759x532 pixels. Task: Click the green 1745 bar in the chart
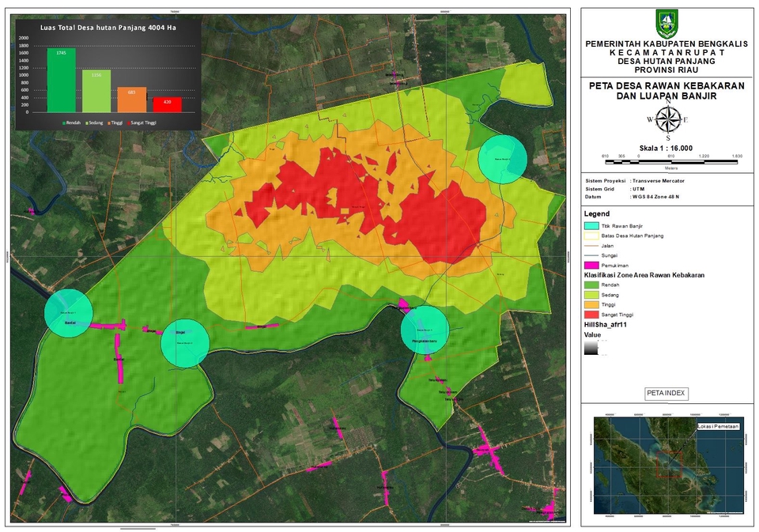[62, 81]
